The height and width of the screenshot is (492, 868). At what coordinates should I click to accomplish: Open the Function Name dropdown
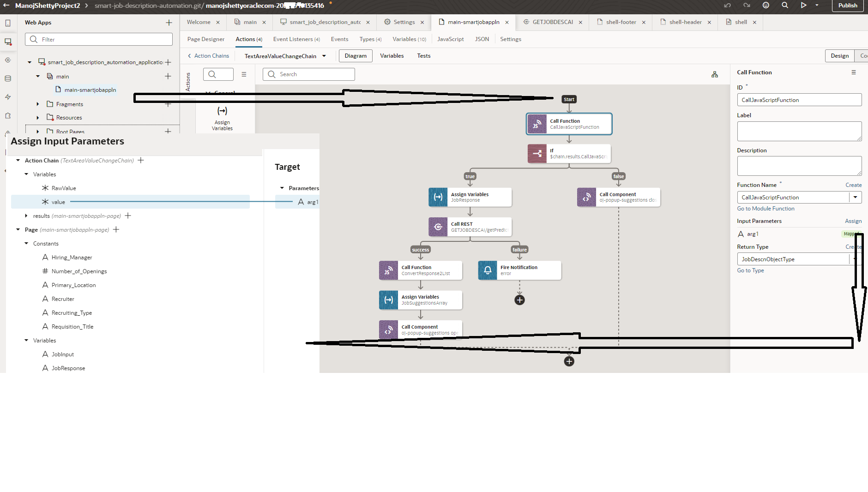tap(856, 197)
